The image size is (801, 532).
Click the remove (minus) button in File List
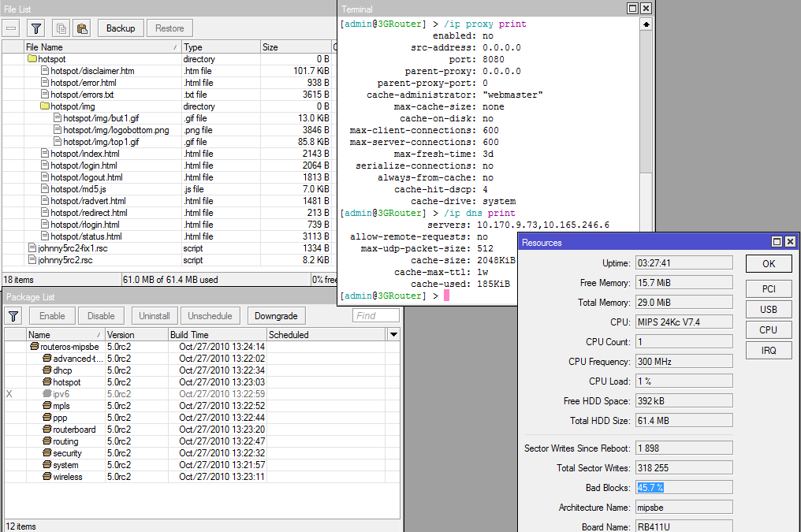point(11,28)
